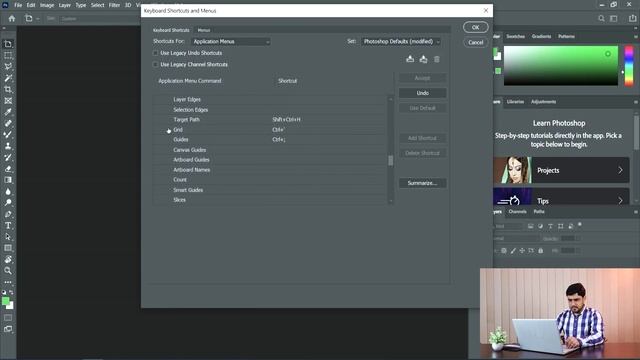Click the Projects tutorial thumbnail

(512, 170)
